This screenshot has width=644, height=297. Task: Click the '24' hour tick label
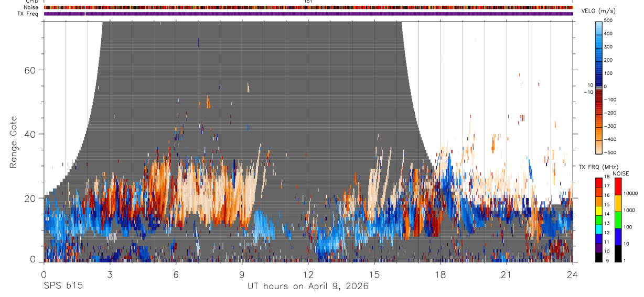click(x=572, y=274)
